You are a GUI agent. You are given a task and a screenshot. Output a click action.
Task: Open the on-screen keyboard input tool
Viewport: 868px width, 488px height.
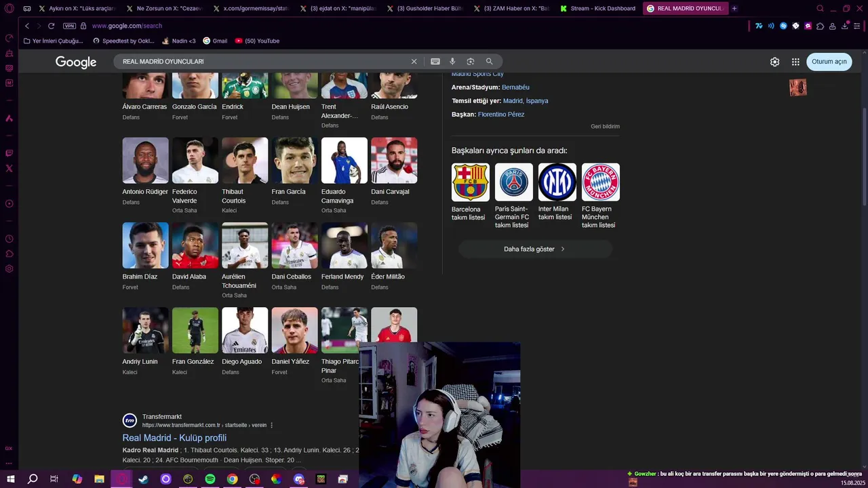(435, 62)
